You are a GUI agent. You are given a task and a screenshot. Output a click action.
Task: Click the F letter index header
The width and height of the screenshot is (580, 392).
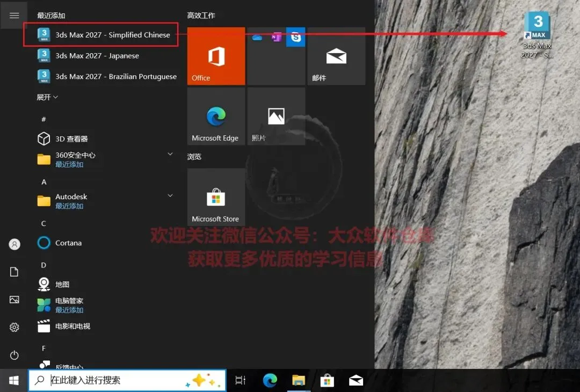pyautogui.click(x=44, y=349)
